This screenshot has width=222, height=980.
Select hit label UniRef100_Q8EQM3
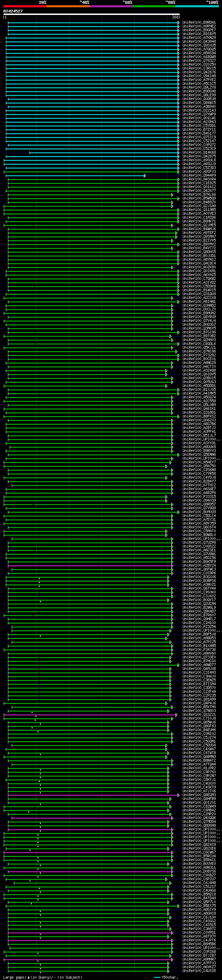pyautogui.click(x=199, y=795)
